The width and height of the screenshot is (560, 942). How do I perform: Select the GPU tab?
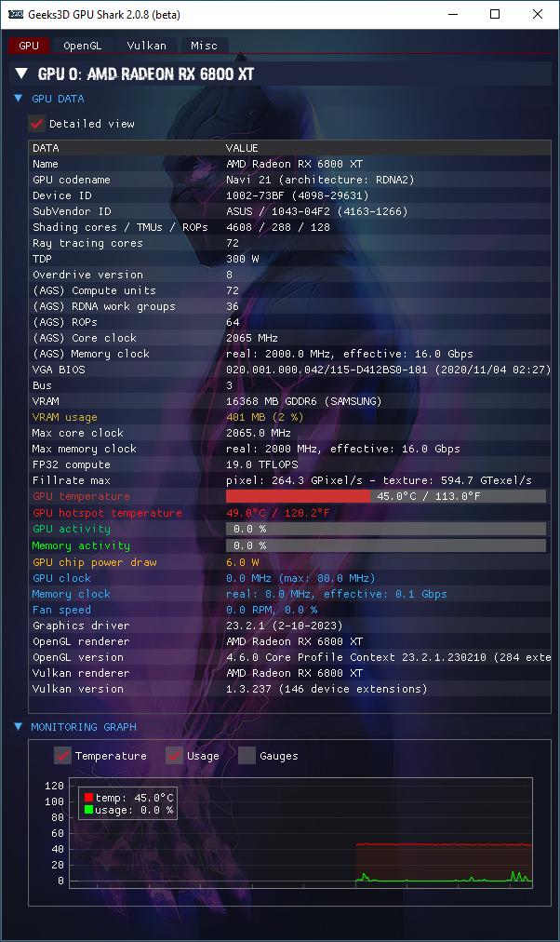(29, 46)
